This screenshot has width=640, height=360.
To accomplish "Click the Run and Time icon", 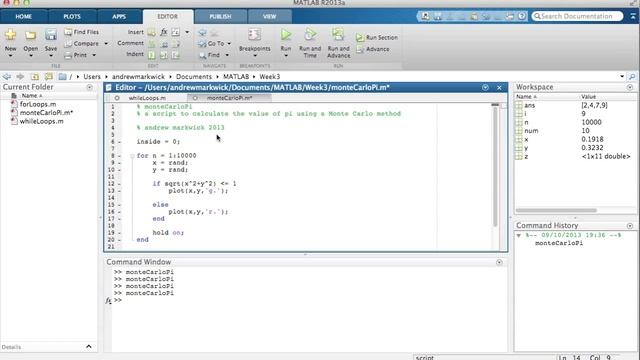I will point(310,35).
